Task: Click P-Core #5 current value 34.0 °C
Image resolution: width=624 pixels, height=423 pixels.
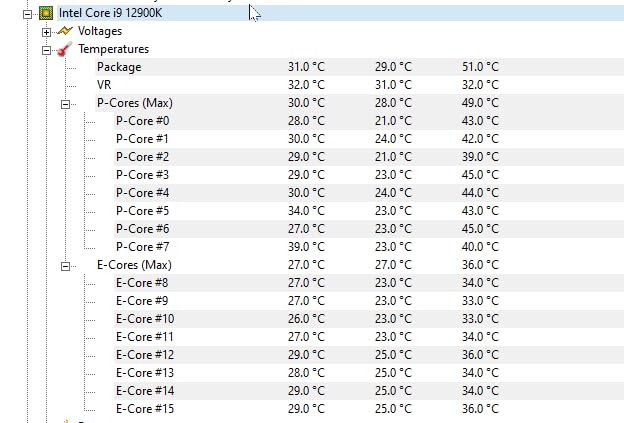Action: (x=306, y=211)
